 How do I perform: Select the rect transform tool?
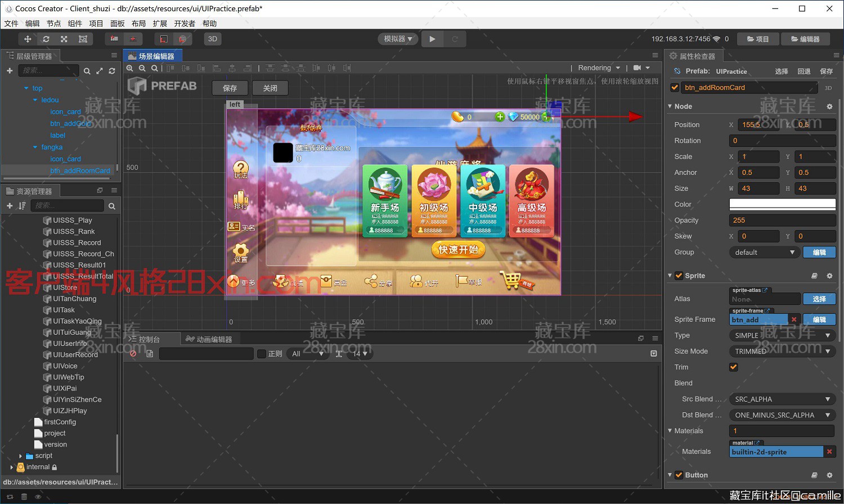click(x=83, y=39)
